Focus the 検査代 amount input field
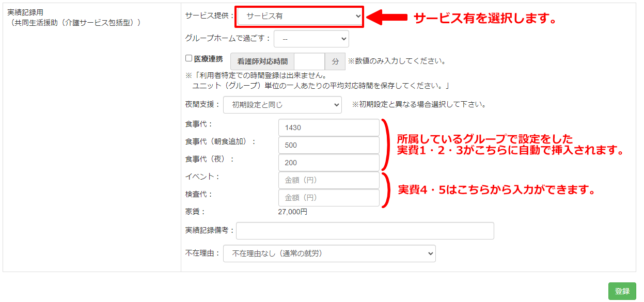The width and height of the screenshot is (644, 302). coord(328,198)
